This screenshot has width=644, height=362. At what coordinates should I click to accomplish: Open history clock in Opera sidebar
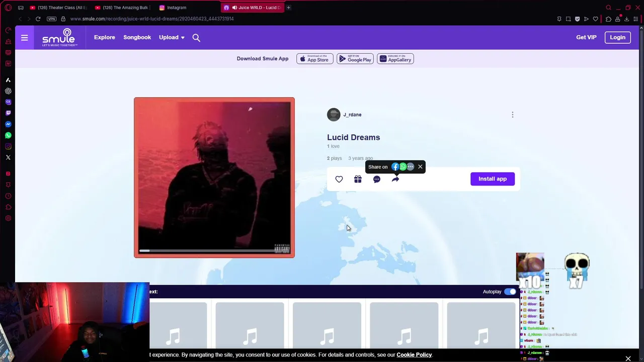(x=8, y=196)
